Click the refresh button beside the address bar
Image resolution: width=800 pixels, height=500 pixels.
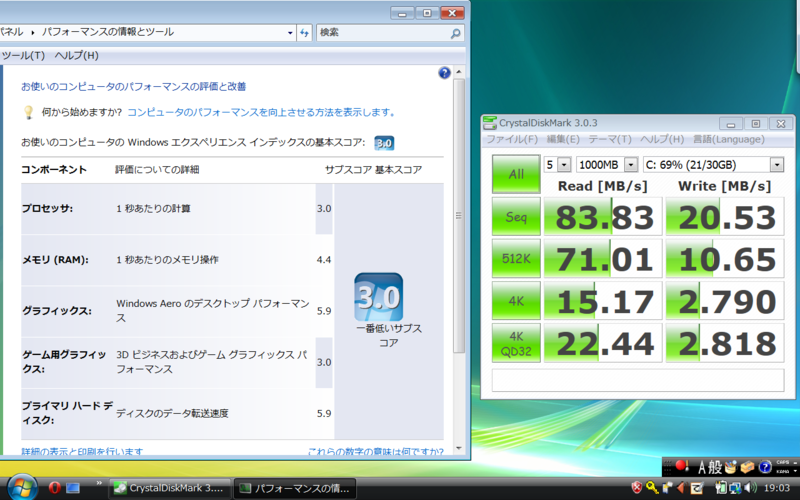click(x=305, y=33)
